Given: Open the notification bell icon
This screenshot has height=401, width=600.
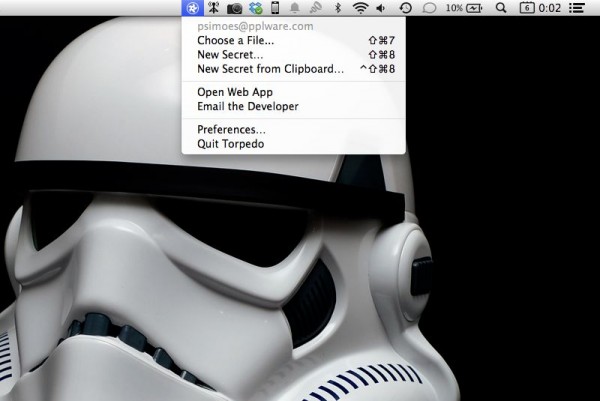Looking at the screenshot, I should click(295, 8).
